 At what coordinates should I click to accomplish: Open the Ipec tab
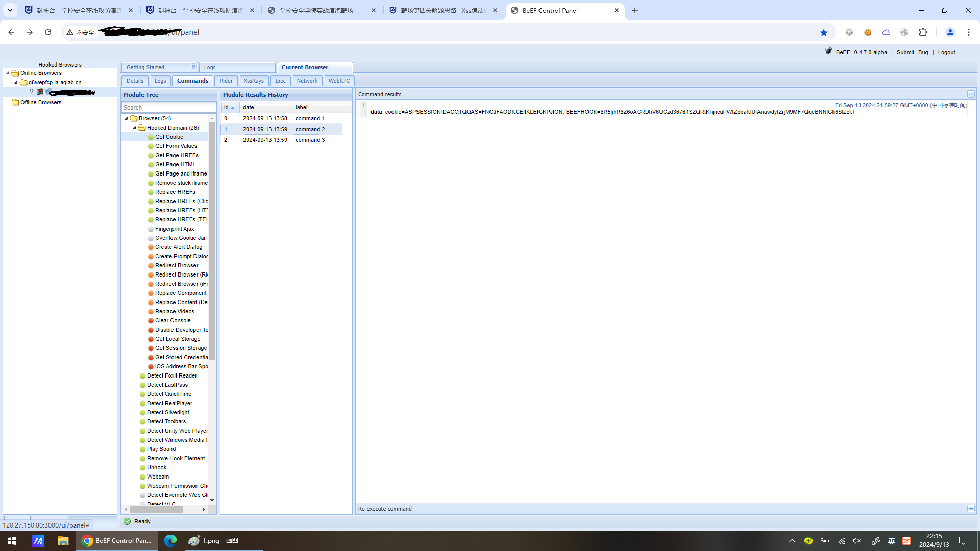280,81
